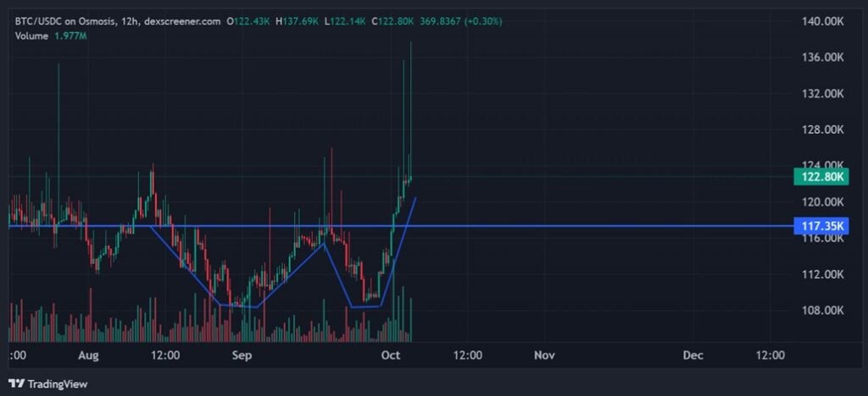The width and height of the screenshot is (868, 396).
Task: Click the 108.00K price axis label
Action: pyautogui.click(x=821, y=310)
